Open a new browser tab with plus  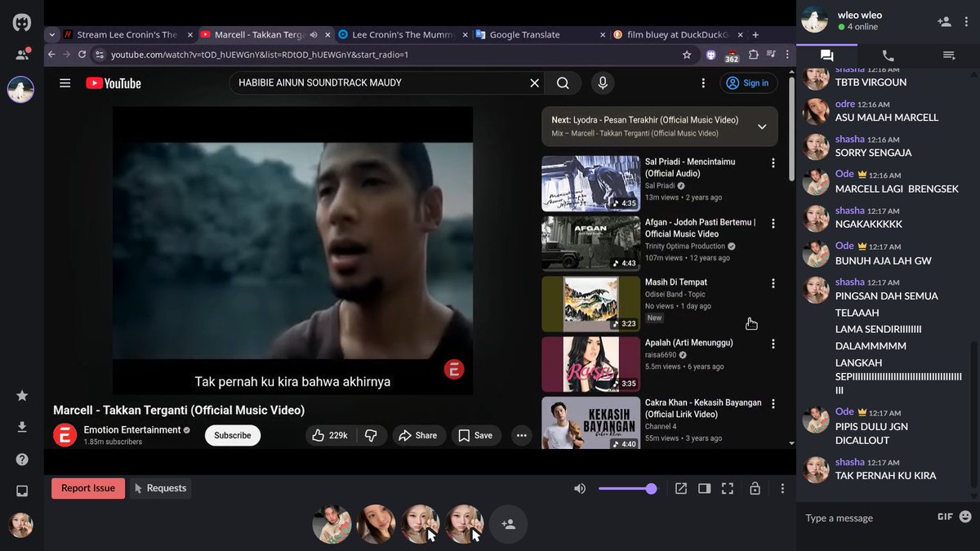point(755,35)
